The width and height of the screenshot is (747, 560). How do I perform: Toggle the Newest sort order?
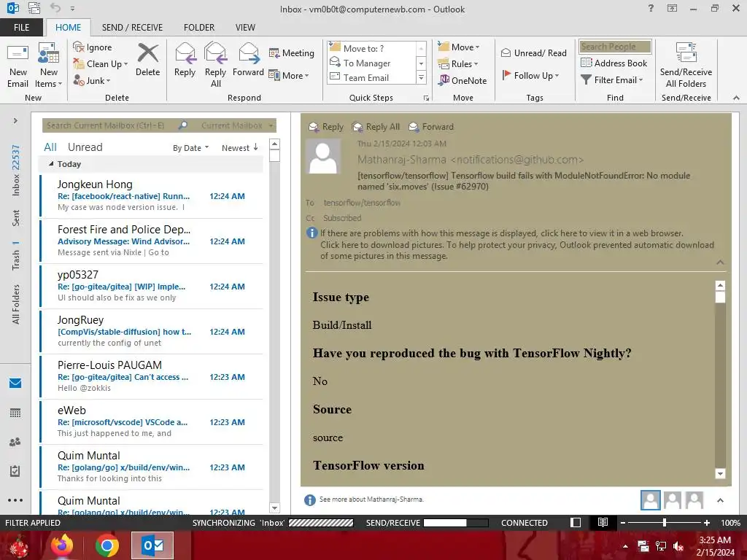(x=239, y=148)
